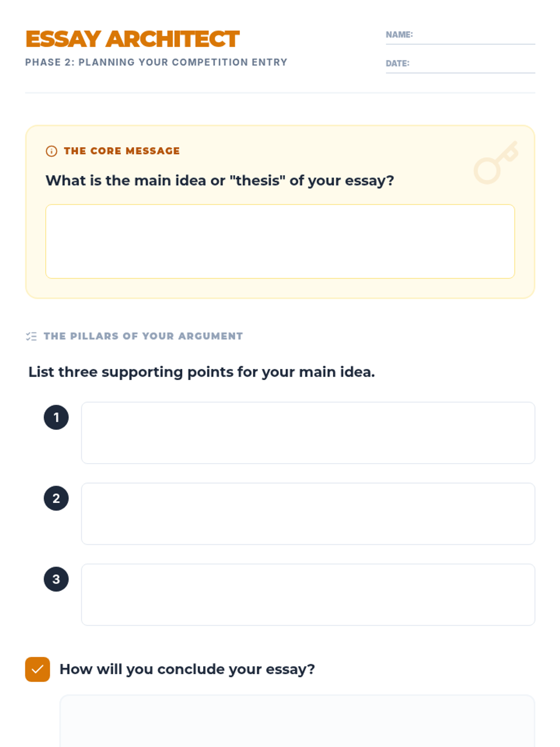Click the thesis main idea text box
560x747 pixels.
pyautogui.click(x=280, y=241)
